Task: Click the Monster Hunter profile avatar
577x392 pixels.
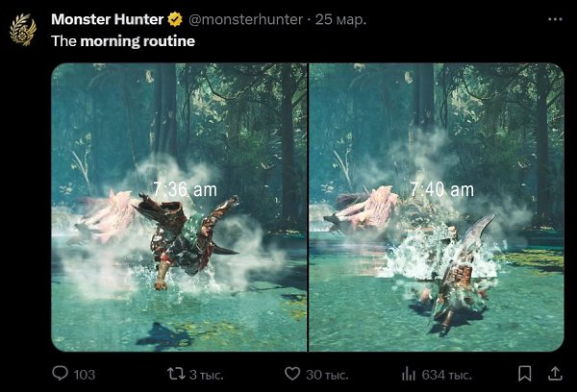Action: pos(24,29)
